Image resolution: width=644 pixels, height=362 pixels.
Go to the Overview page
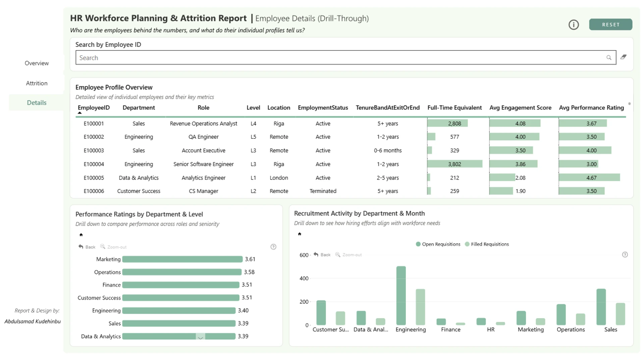pos(37,63)
